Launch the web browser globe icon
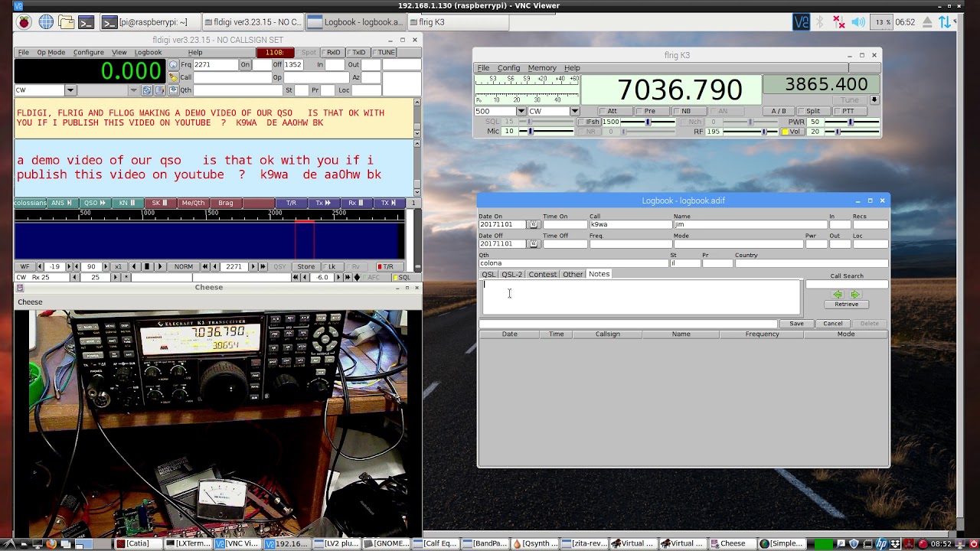This screenshot has height=551, width=980. coord(46,22)
